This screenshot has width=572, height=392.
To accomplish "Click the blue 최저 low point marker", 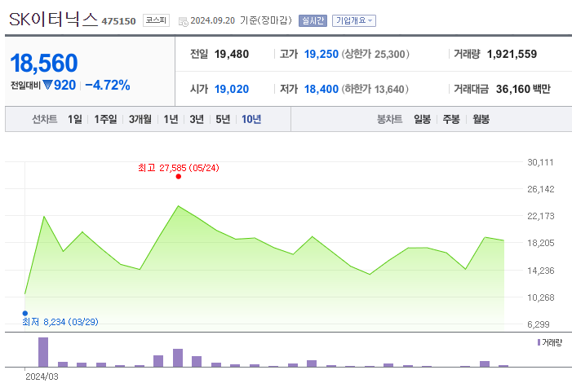I will [24, 313].
